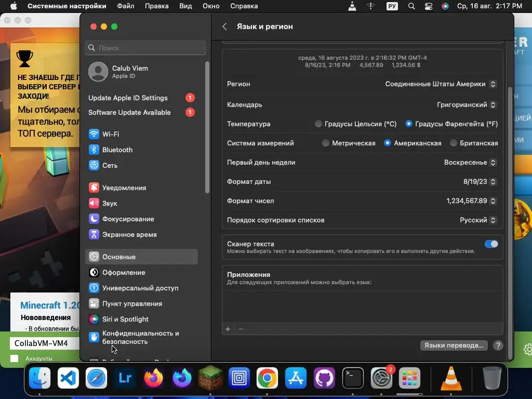
Task: Select Основные in the sidebar
Action: 141,257
